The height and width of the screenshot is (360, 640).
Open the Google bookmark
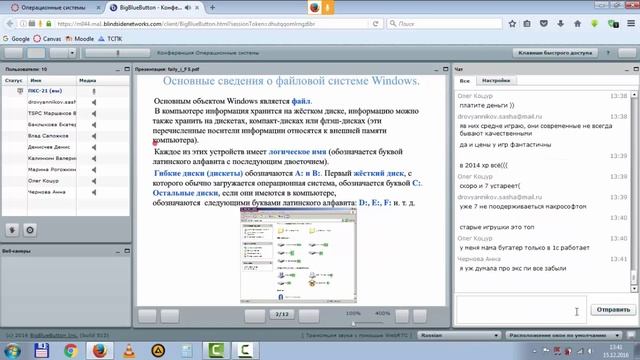click(16, 39)
